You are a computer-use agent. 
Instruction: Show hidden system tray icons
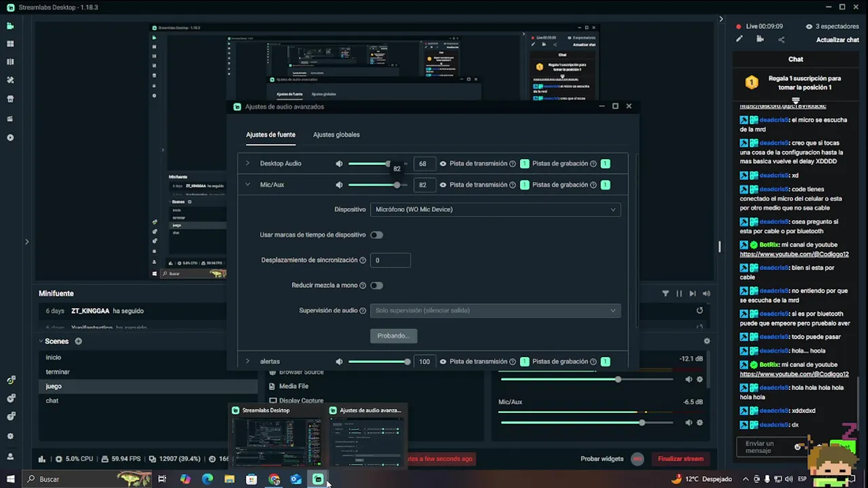(x=746, y=479)
